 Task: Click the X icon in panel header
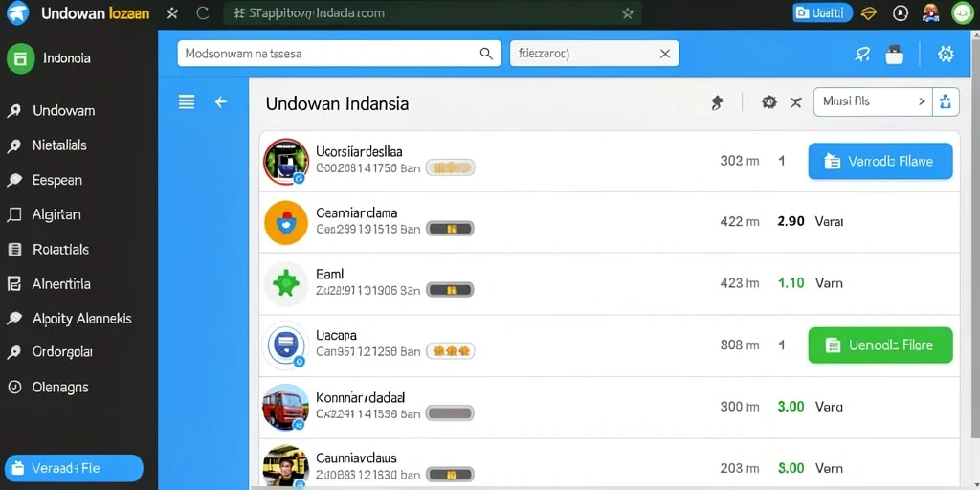795,102
